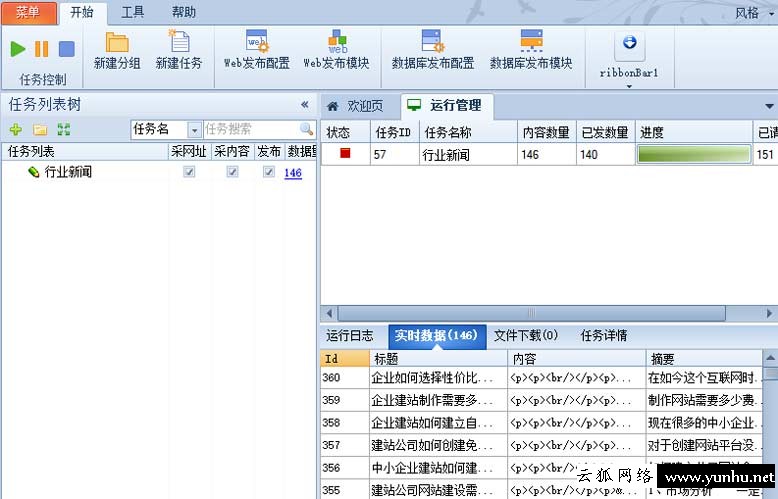Image resolution: width=778 pixels, height=499 pixels.
Task: Sort data by Id column header
Action: [345, 359]
